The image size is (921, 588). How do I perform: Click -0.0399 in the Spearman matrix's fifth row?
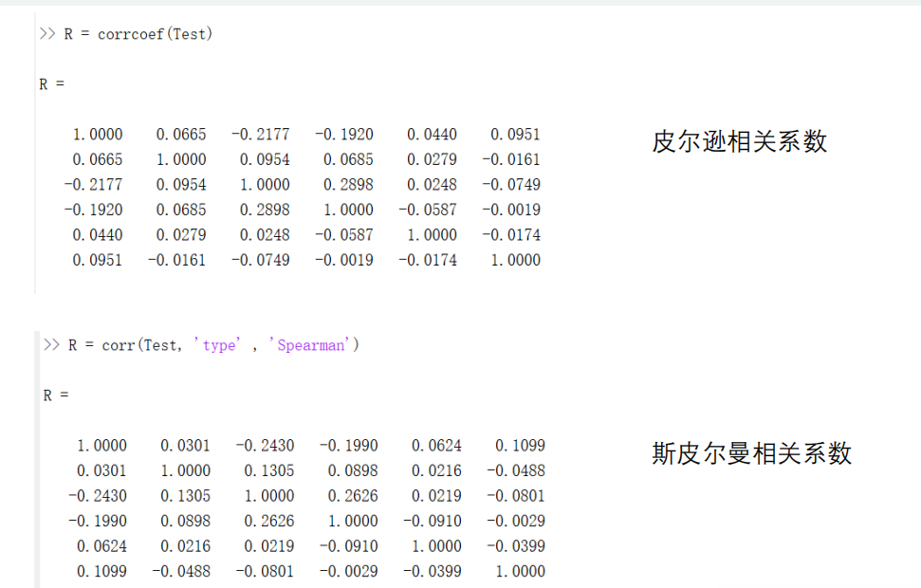516,546
